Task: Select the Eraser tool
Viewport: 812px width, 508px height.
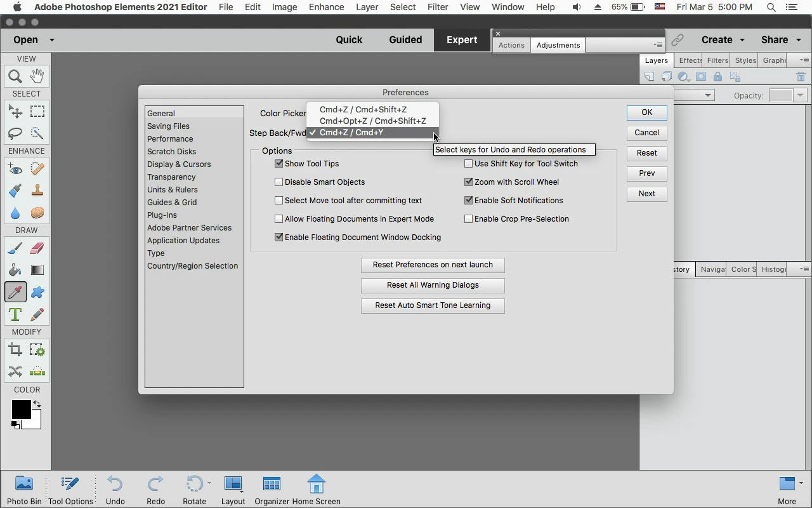Action: tap(37, 248)
